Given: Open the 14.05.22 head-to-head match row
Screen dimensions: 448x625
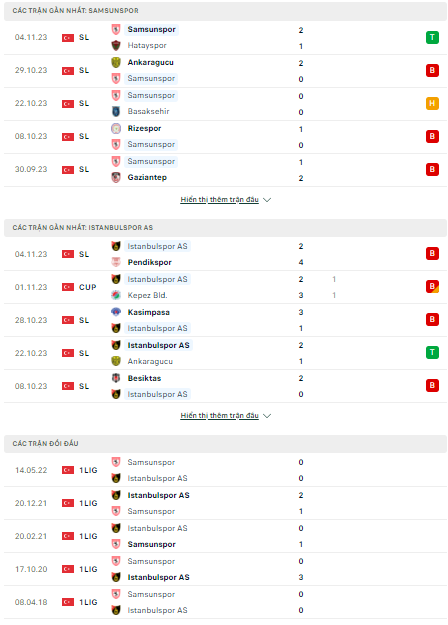Looking at the screenshot, I should [x=225, y=470].
